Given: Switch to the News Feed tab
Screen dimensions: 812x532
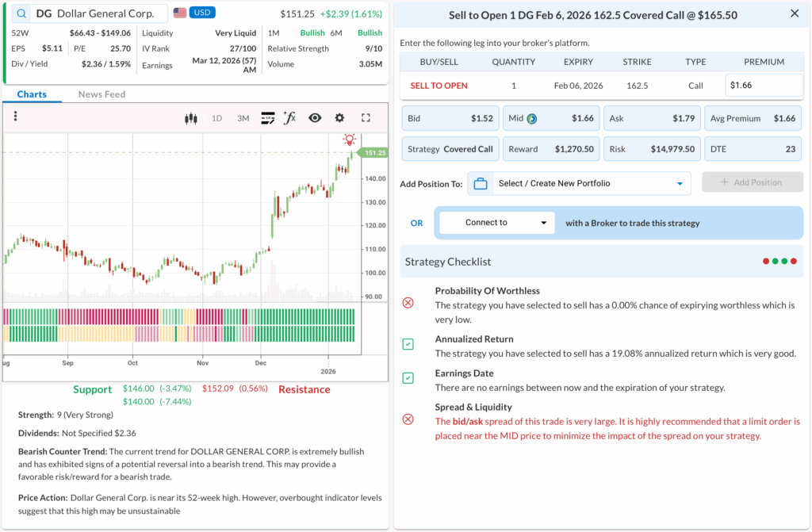Looking at the screenshot, I should [101, 94].
